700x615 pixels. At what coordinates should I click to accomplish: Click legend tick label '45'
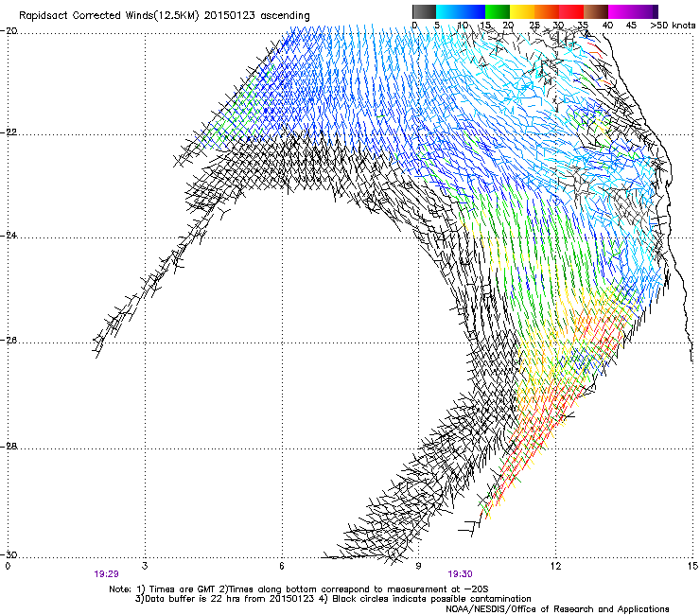click(631, 26)
